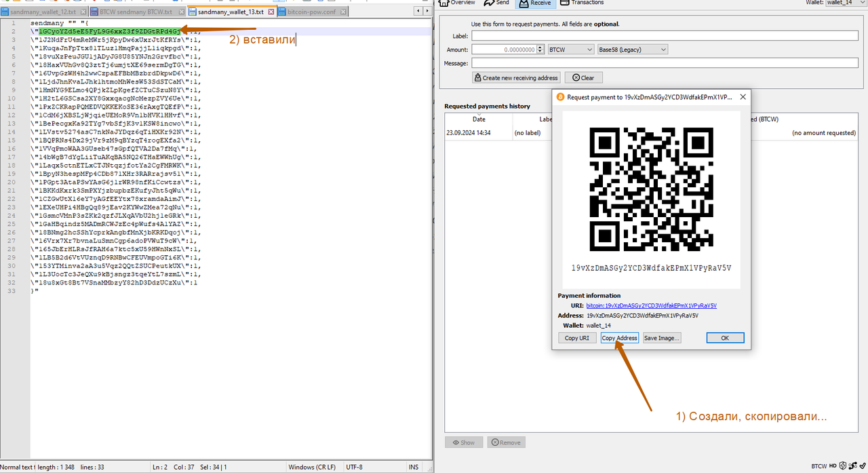
Task: Click Windows (CR LF) in editor status bar
Action: tap(312, 467)
